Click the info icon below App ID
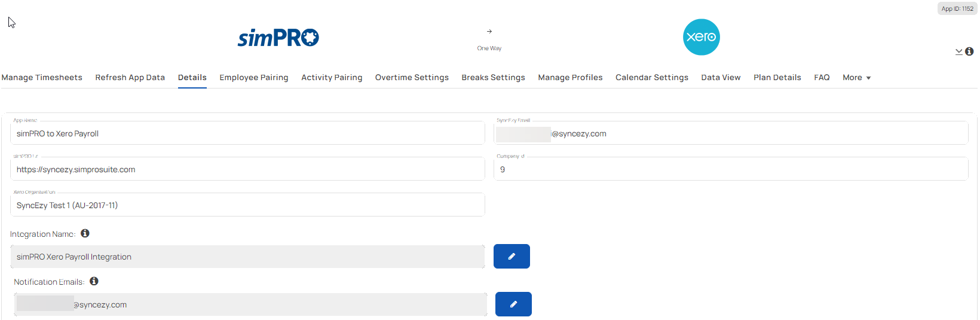Image resolution: width=980 pixels, height=320 pixels. click(969, 51)
